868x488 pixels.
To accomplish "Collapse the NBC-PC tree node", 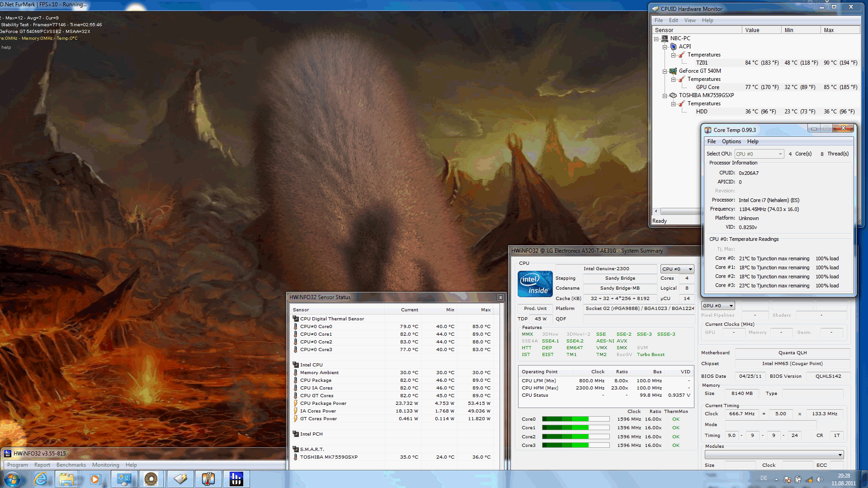I will click(x=656, y=39).
